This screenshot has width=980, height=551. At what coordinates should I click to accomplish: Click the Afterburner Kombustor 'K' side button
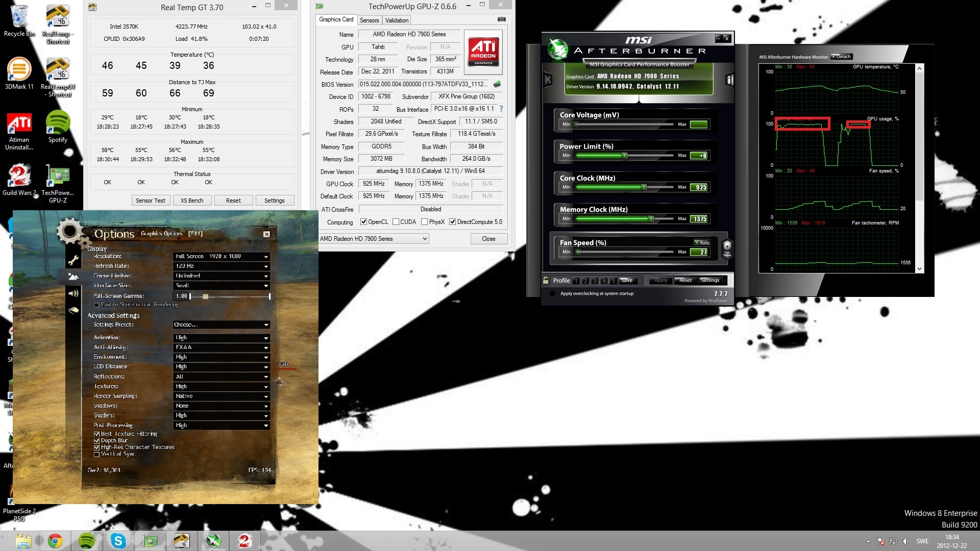(x=548, y=80)
